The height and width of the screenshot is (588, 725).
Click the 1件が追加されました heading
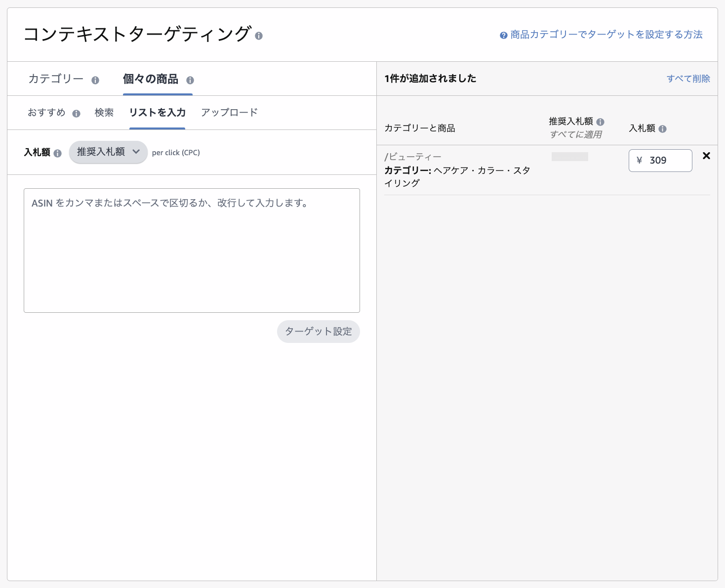click(x=431, y=79)
